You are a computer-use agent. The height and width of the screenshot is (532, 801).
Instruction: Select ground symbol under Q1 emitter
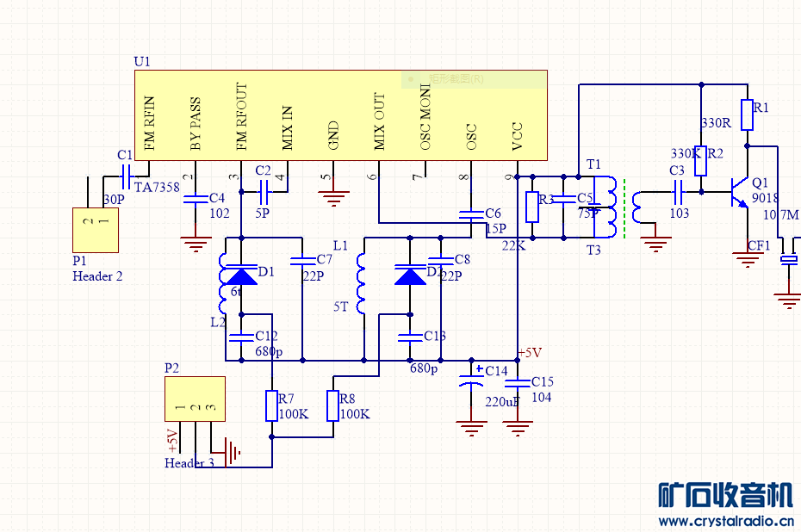[748, 260]
